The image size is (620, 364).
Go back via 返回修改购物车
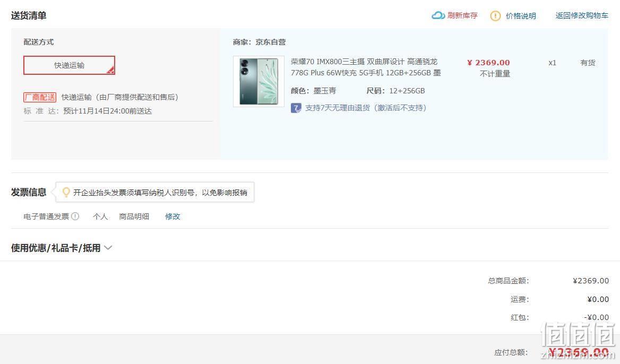pyautogui.click(x=582, y=15)
